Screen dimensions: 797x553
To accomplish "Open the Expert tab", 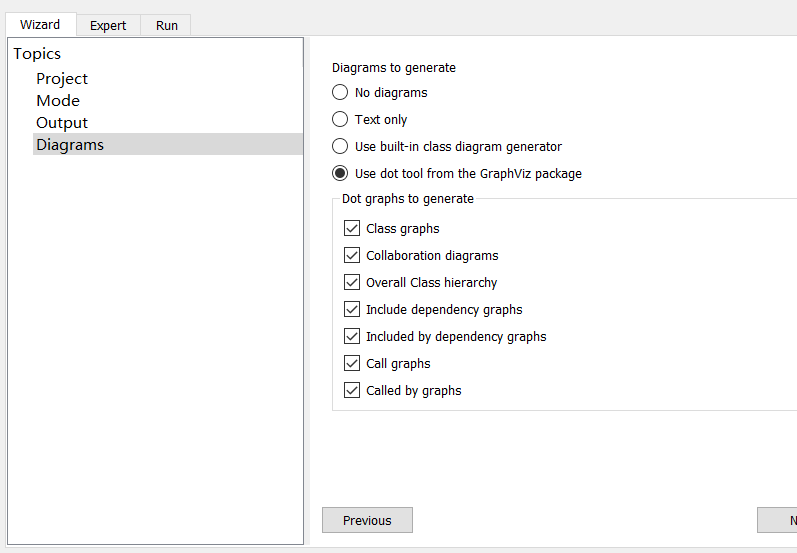I will click(108, 26).
